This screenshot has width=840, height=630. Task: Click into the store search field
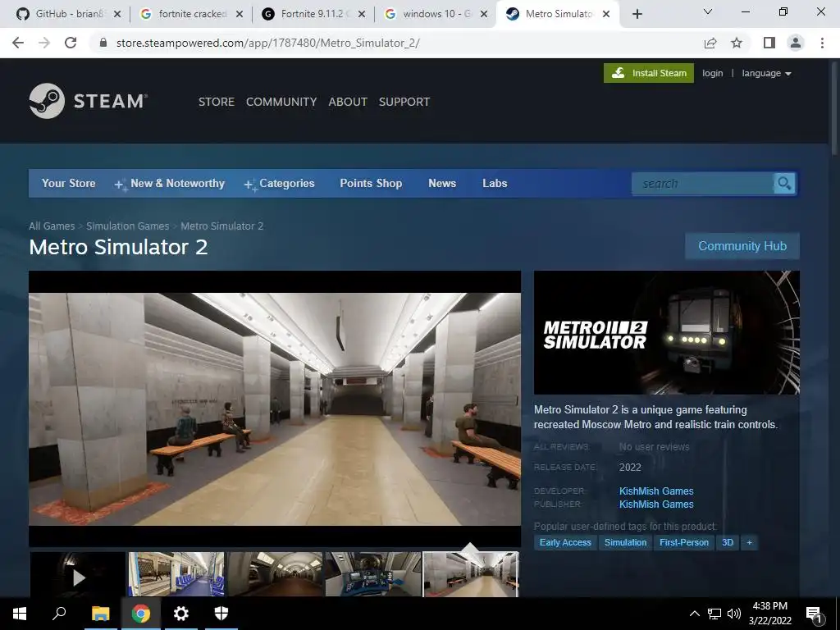coord(703,184)
